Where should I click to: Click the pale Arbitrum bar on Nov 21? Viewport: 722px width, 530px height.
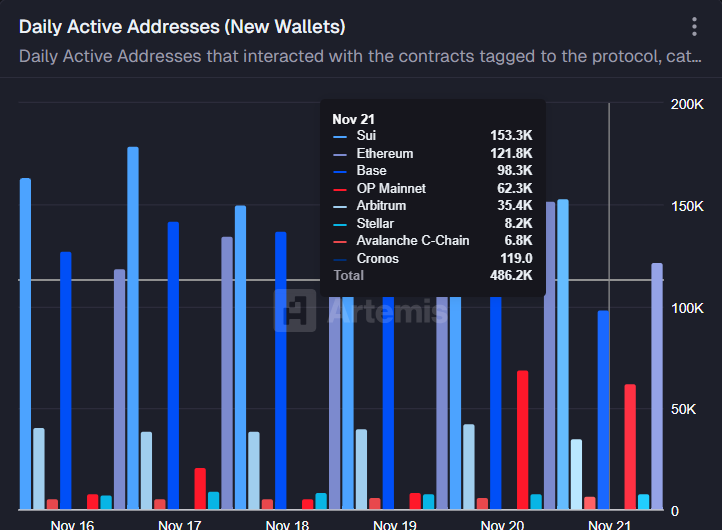(576, 474)
